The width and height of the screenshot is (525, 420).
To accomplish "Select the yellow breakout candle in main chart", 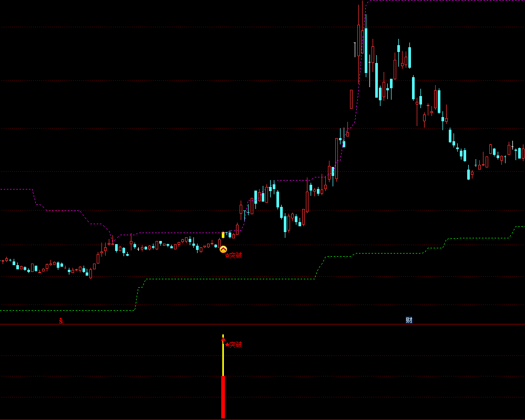I will 223,235.
